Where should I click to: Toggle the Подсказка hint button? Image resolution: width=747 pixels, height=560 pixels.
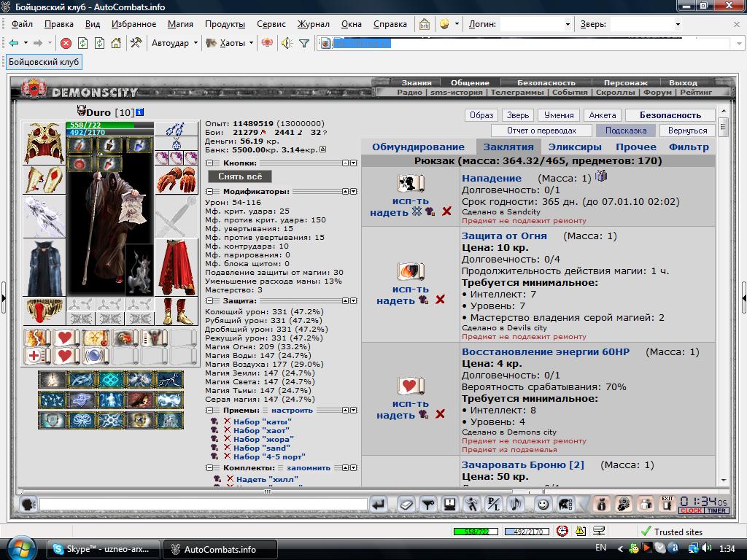(x=625, y=131)
